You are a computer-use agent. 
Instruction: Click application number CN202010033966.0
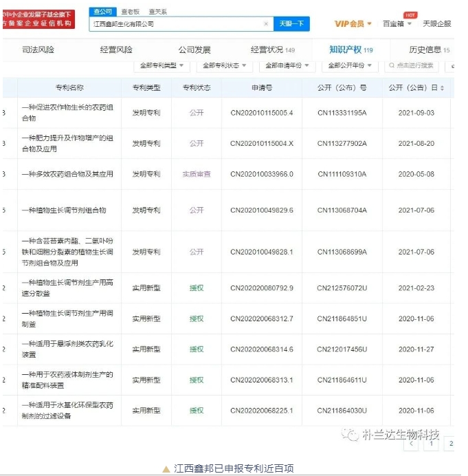(262, 174)
